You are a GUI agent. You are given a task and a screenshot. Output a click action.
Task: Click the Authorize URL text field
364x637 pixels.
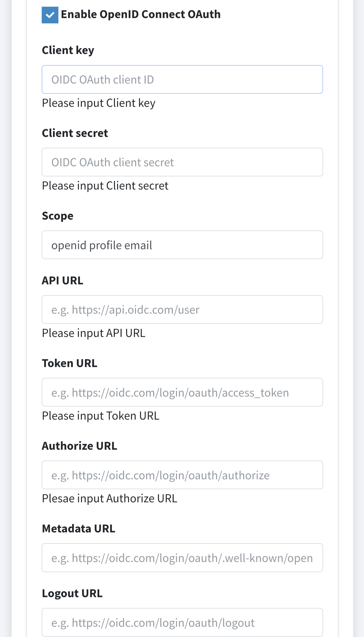pyautogui.click(x=182, y=475)
